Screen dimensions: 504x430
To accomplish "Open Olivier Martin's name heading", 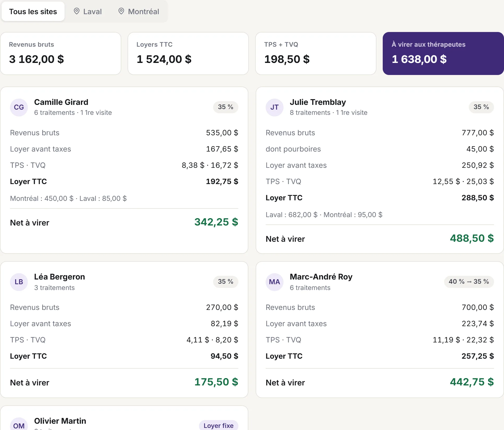I will 60,421.
